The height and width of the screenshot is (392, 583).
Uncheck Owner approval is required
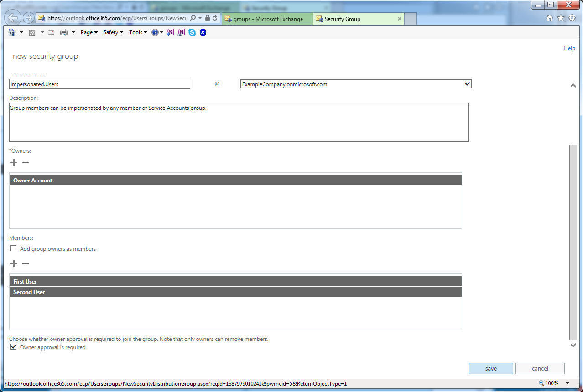pos(14,347)
